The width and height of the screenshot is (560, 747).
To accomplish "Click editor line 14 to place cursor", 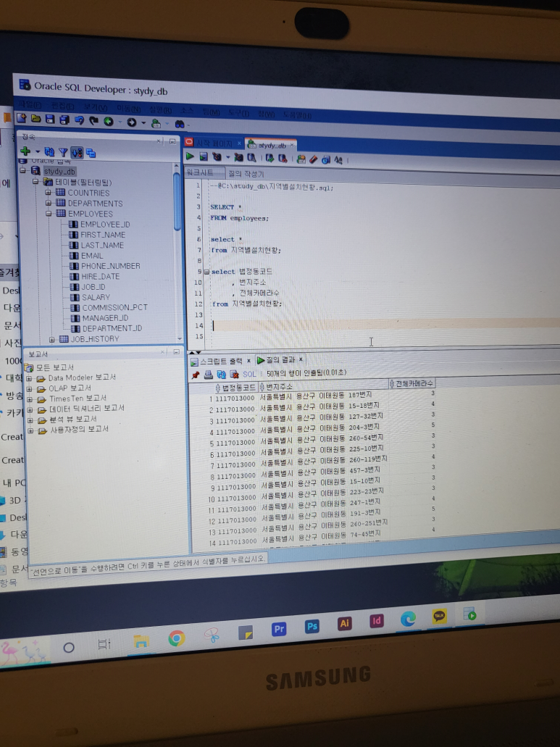I will tap(385, 324).
